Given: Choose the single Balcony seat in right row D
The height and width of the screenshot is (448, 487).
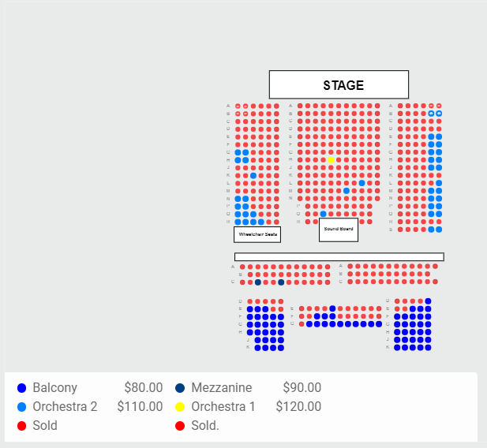Looking at the screenshot, I should [428, 301].
